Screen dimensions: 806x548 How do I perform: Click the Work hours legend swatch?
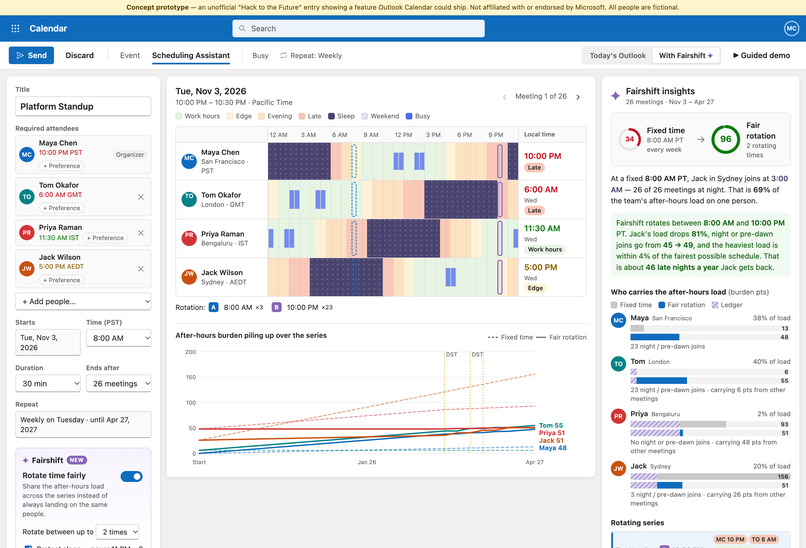click(179, 116)
